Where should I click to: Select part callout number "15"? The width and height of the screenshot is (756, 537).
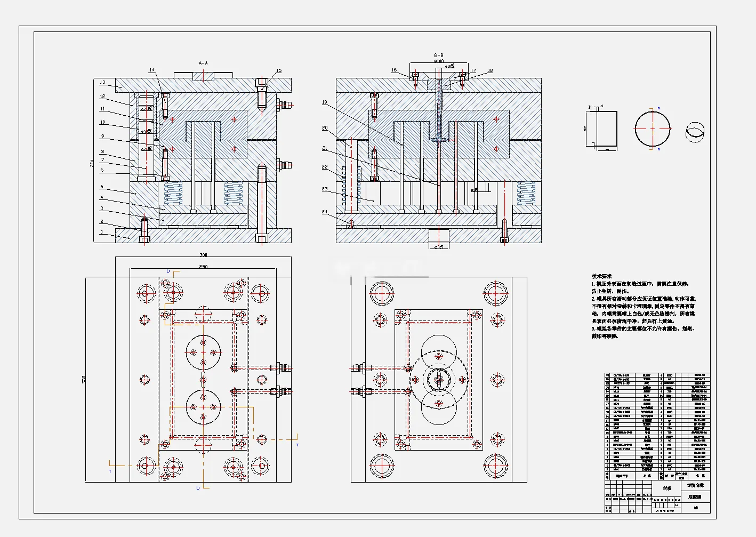[279, 70]
